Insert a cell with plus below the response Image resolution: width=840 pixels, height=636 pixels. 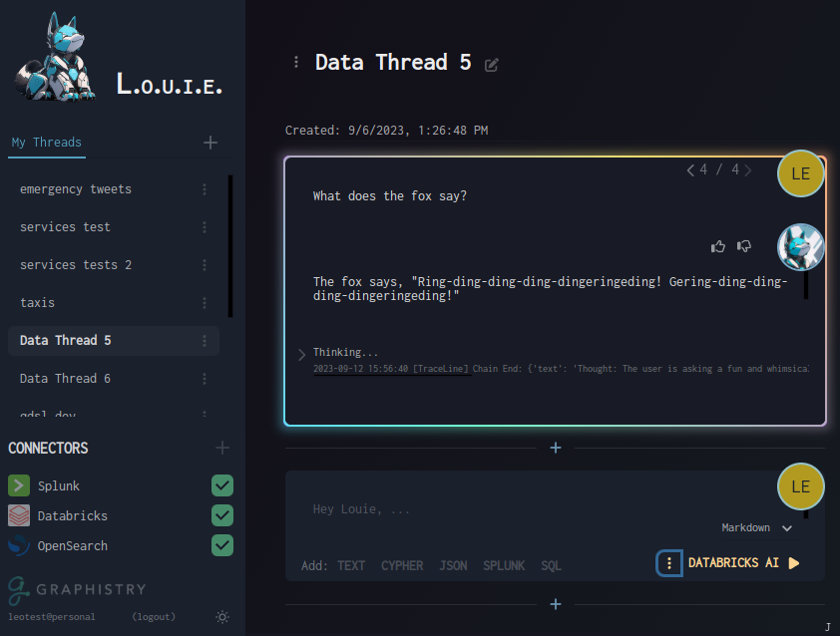556,448
